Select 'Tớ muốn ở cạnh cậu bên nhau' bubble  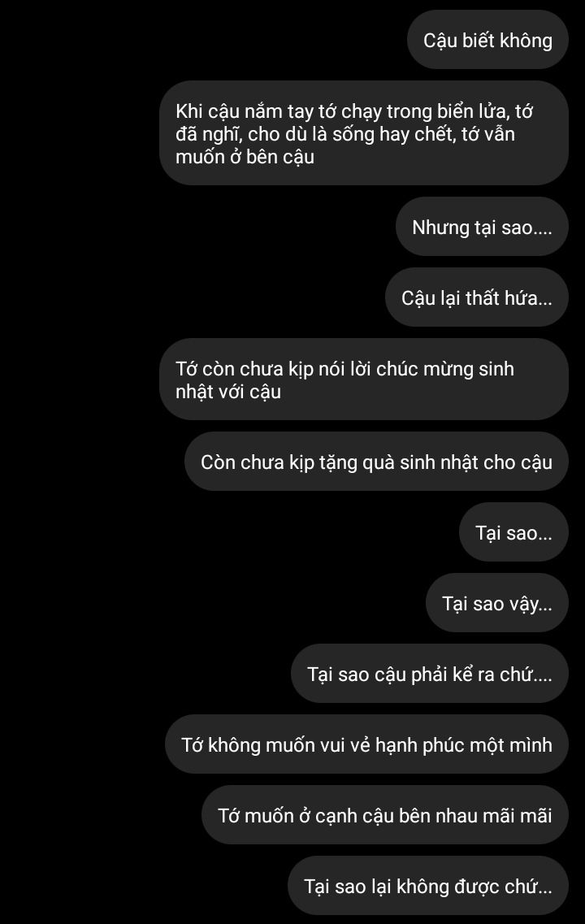tap(384, 815)
